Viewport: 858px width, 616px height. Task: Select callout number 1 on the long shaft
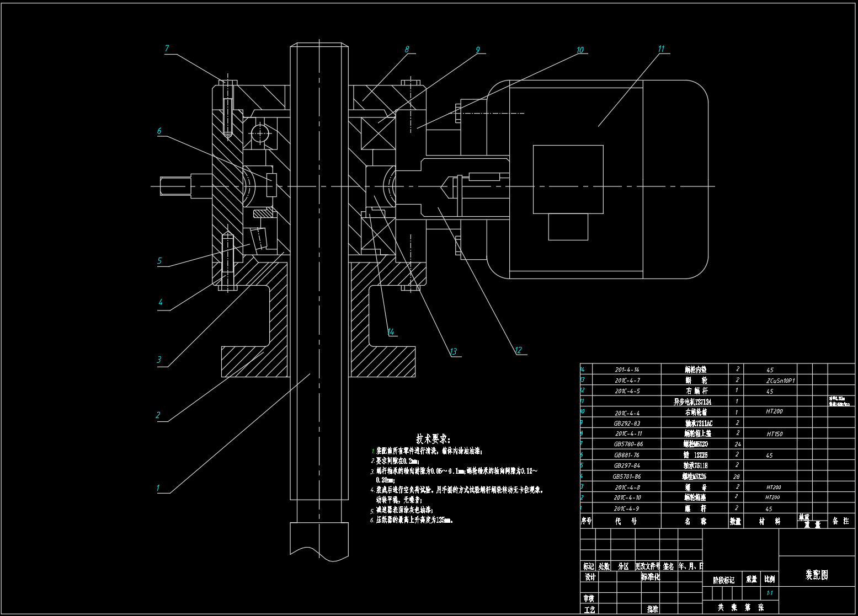[x=159, y=489]
